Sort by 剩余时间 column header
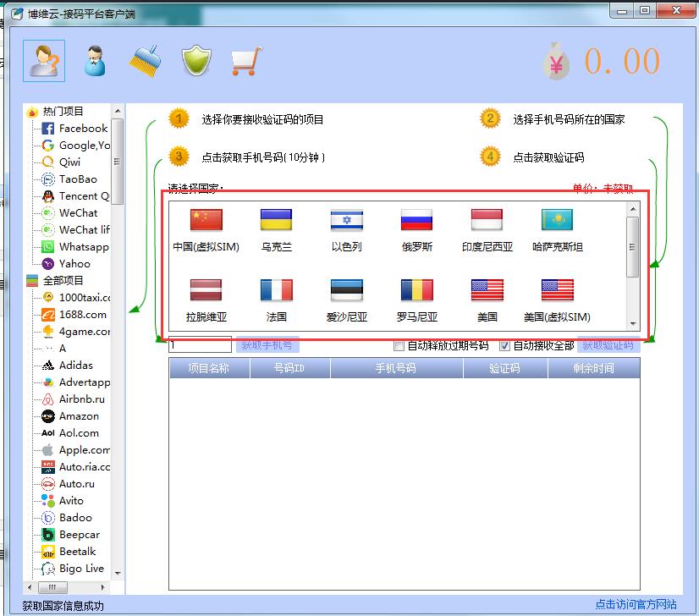The width and height of the screenshot is (699, 616). (594, 368)
